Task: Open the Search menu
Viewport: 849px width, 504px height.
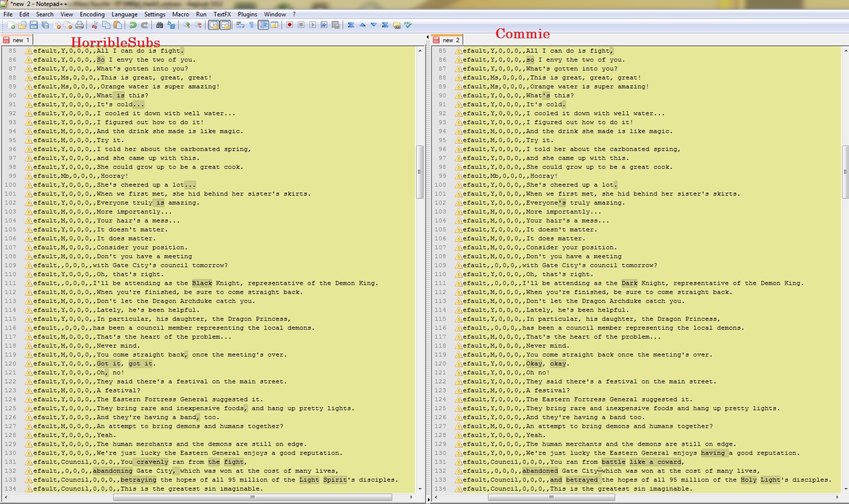Action: point(45,14)
